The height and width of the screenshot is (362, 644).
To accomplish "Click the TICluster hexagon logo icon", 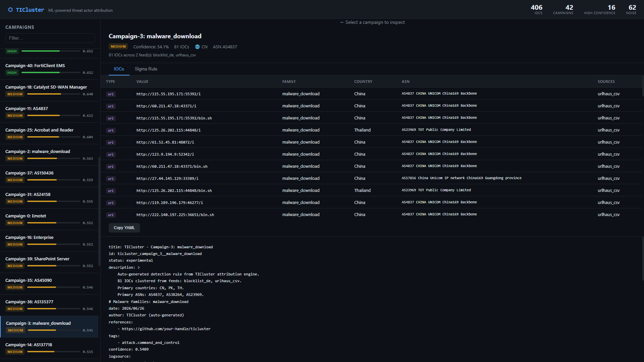I will pyautogui.click(x=10, y=10).
